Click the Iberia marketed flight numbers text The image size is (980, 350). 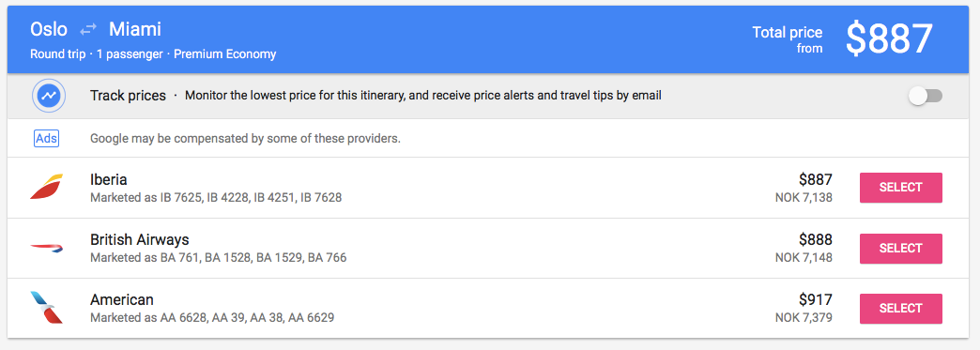(x=216, y=197)
